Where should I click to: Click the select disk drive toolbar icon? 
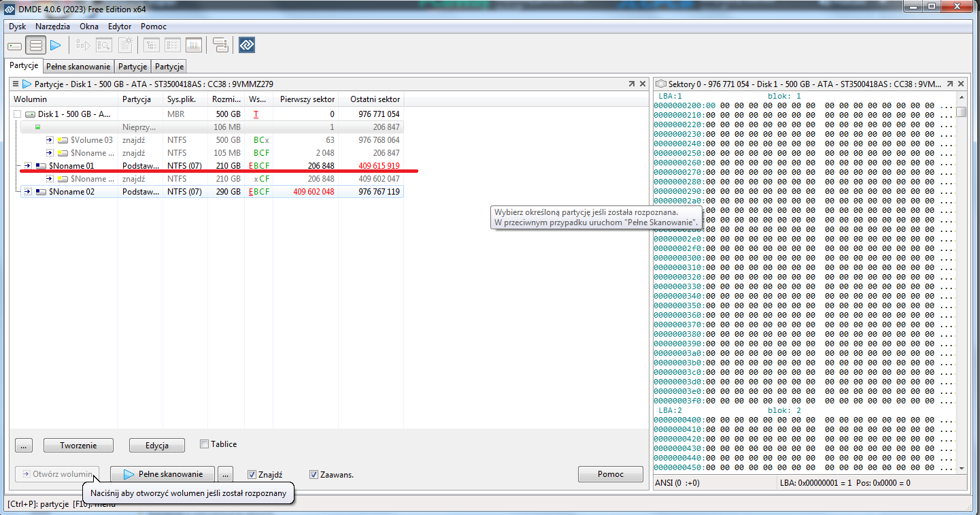[x=15, y=46]
